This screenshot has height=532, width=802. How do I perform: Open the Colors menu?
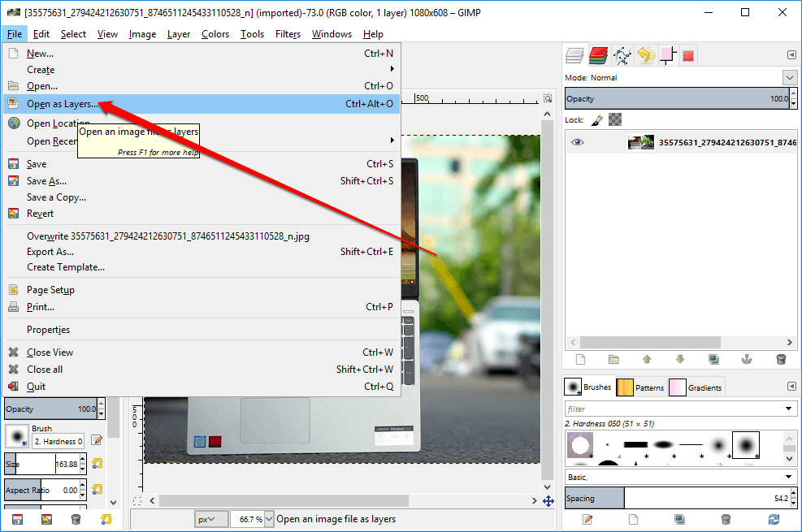[x=215, y=34]
